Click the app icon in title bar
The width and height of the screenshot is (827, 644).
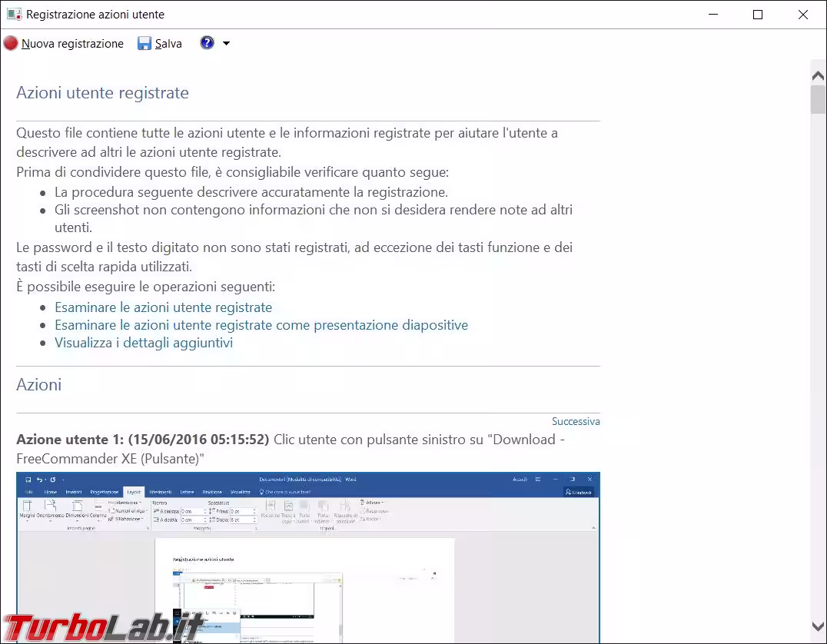13,15
